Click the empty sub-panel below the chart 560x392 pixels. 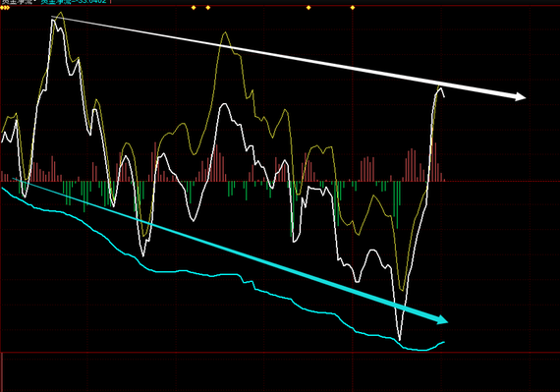click(280, 372)
